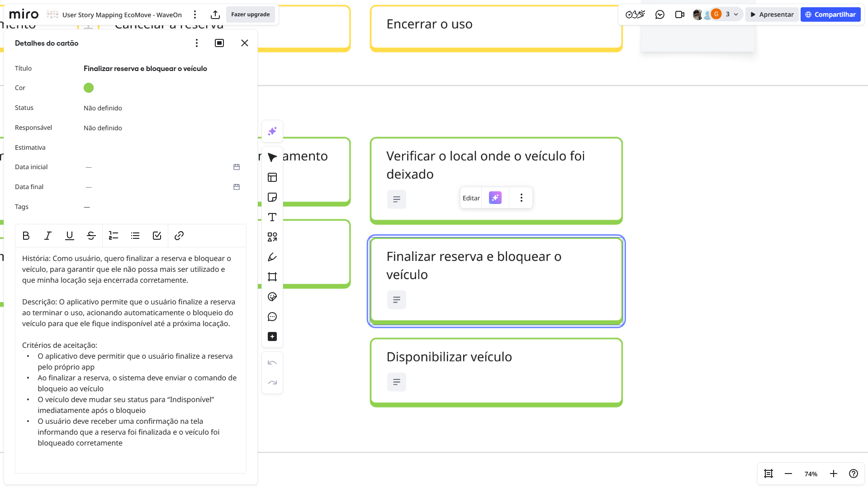The height and width of the screenshot is (488, 868).
Task: Open card details more options menu
Action: pos(196,43)
